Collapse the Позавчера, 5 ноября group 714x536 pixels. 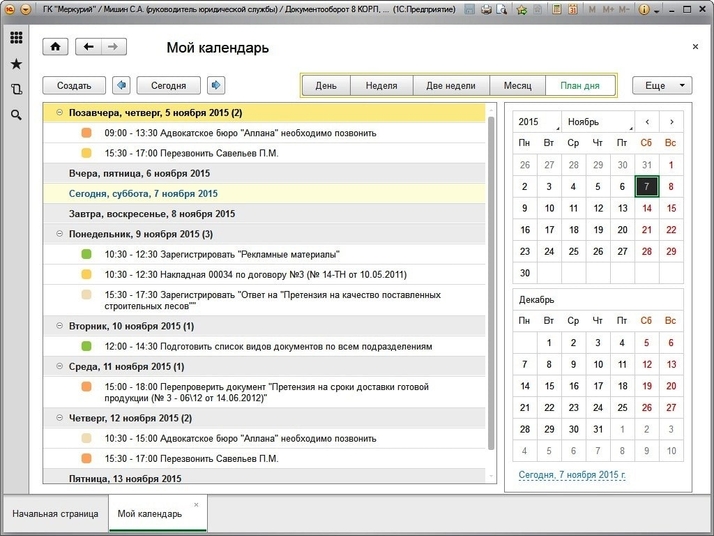click(59, 113)
